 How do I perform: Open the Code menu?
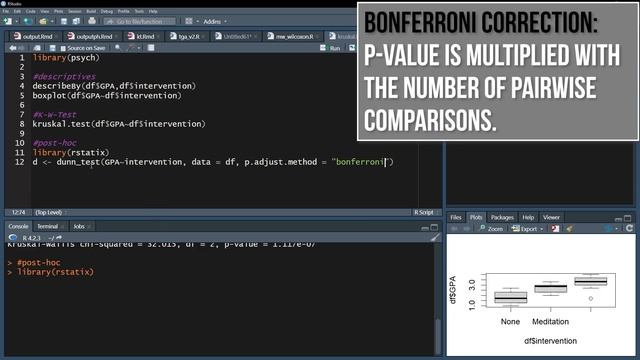[30, 11]
